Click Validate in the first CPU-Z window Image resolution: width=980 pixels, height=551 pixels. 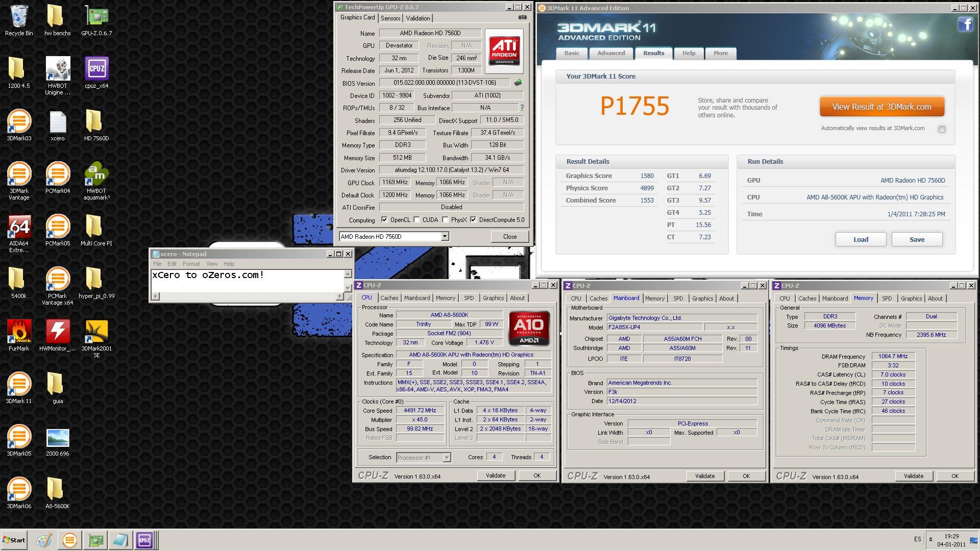coord(495,475)
